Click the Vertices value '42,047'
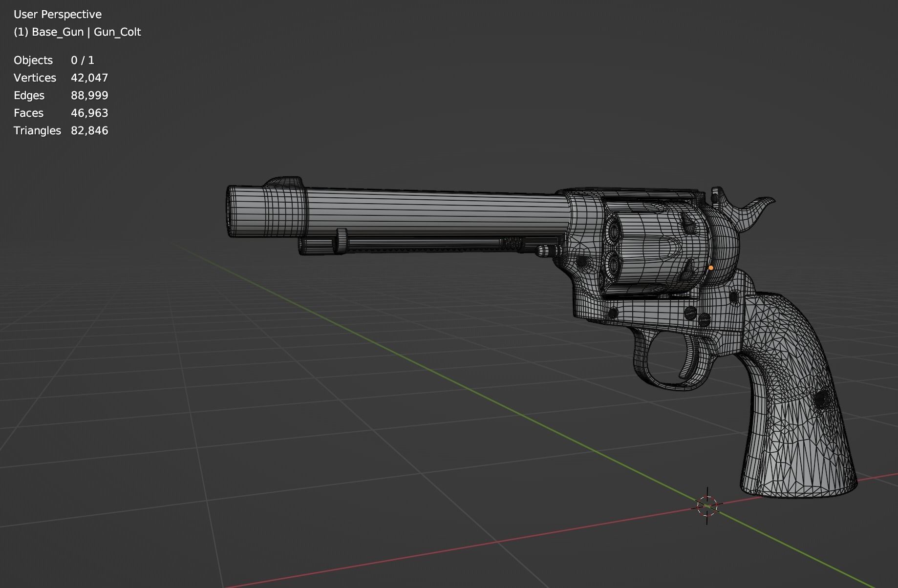Image resolution: width=898 pixels, height=588 pixels. [89, 78]
